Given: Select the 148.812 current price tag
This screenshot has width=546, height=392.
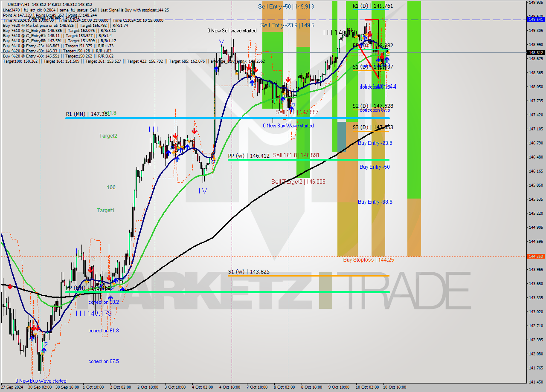Looking at the screenshot, I should click(536, 53).
